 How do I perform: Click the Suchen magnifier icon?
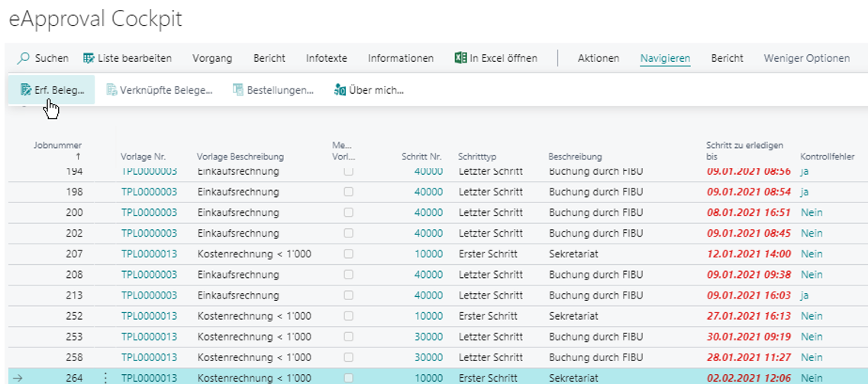pos(24,59)
